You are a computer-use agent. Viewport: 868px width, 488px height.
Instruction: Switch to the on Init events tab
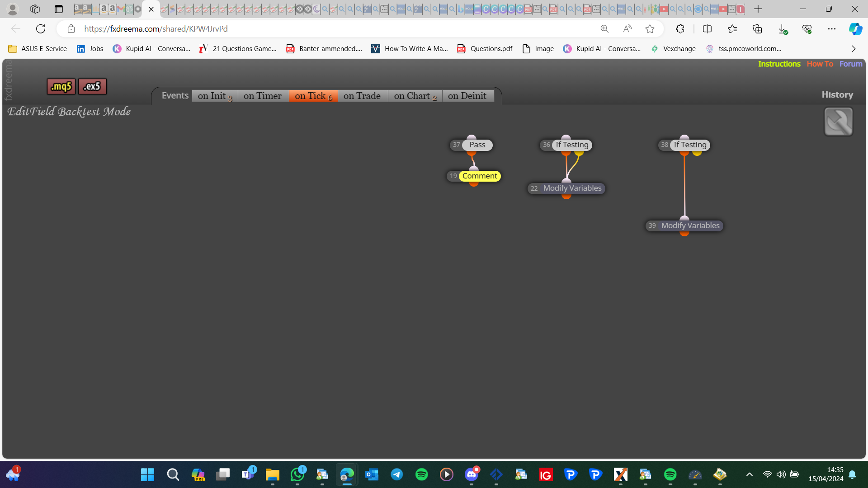click(x=215, y=96)
